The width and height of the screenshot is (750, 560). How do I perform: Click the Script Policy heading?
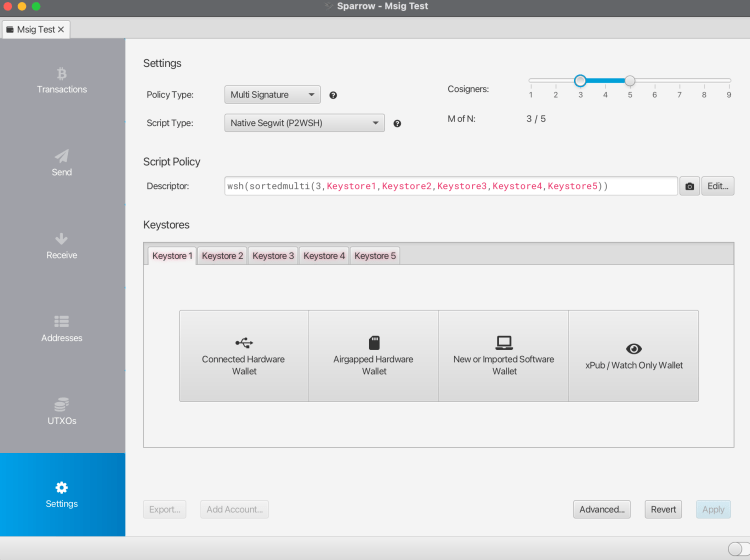coord(172,162)
